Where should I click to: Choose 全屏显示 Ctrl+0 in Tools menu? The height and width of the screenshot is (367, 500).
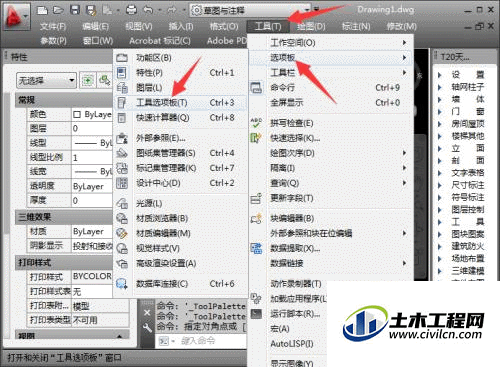pyautogui.click(x=331, y=103)
